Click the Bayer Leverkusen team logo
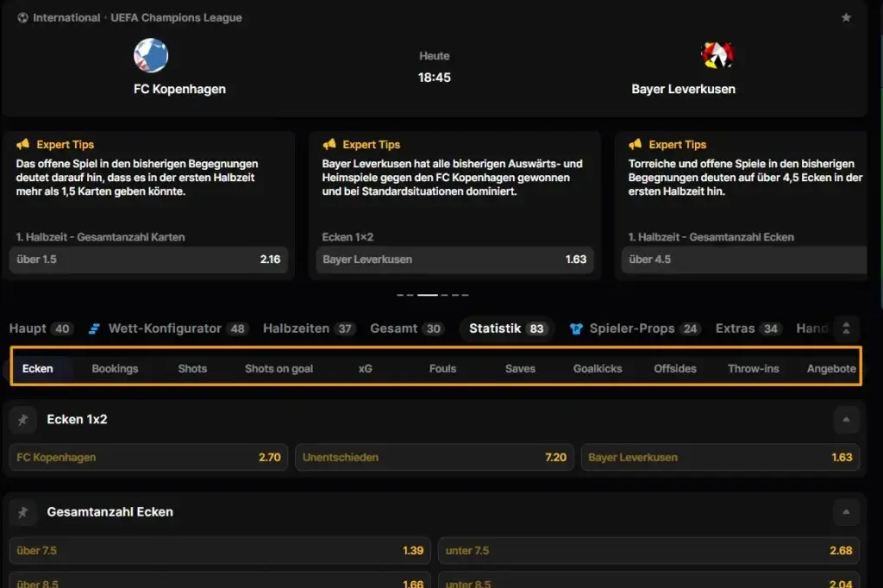Viewport: 883px width, 588px height. pos(717,56)
